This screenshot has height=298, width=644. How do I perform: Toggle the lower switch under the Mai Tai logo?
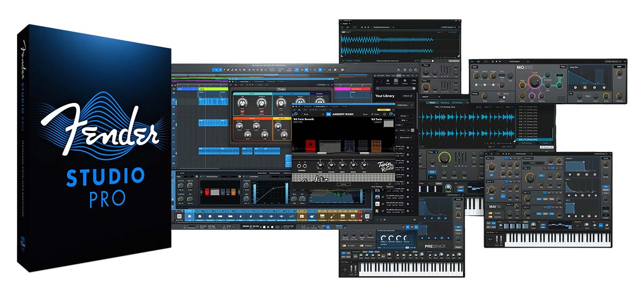pyautogui.click(x=491, y=217)
